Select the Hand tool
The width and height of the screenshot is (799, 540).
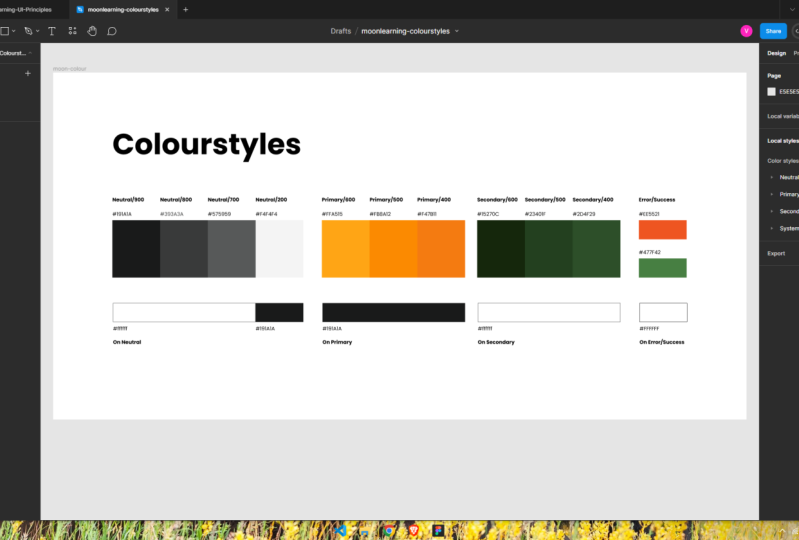(x=92, y=31)
